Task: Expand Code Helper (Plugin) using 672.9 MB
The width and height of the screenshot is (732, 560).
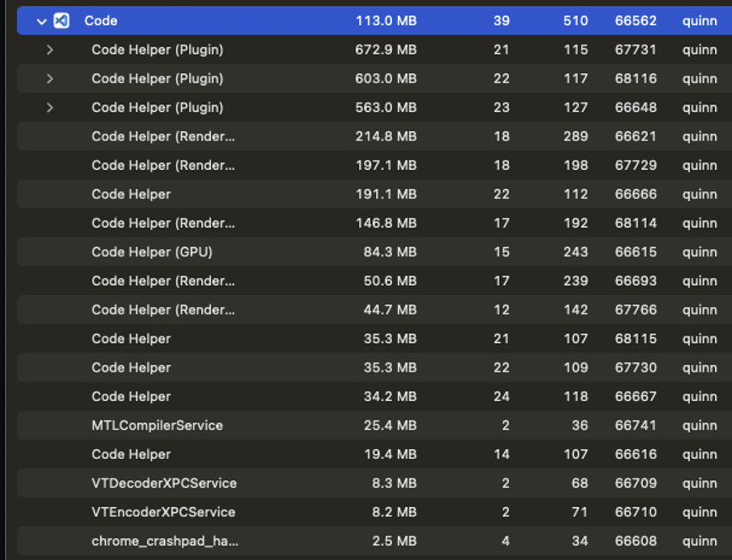Action: (x=50, y=50)
